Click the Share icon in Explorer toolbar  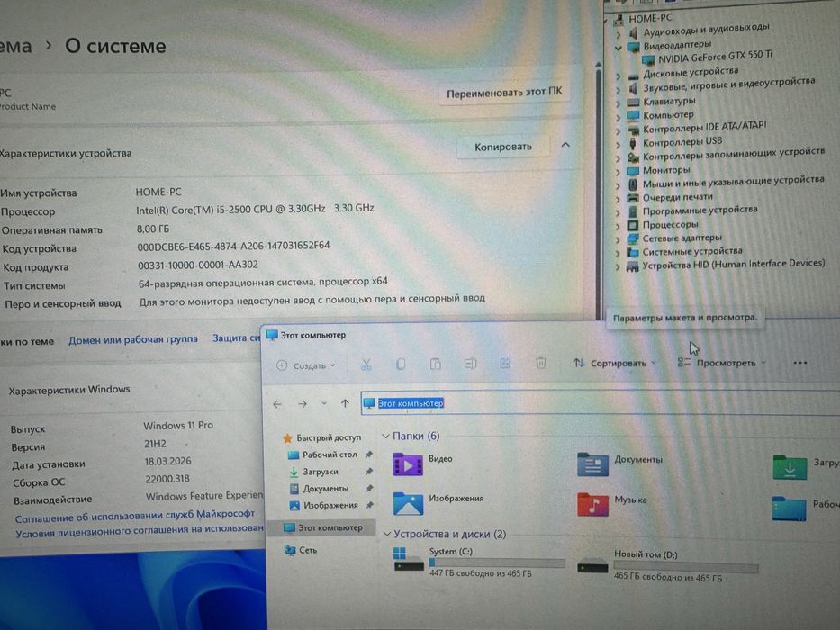click(x=505, y=364)
